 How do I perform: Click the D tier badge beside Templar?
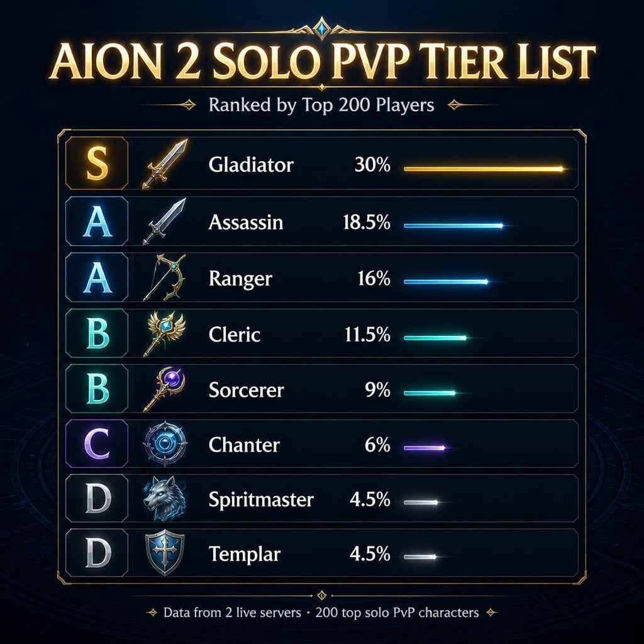97,553
